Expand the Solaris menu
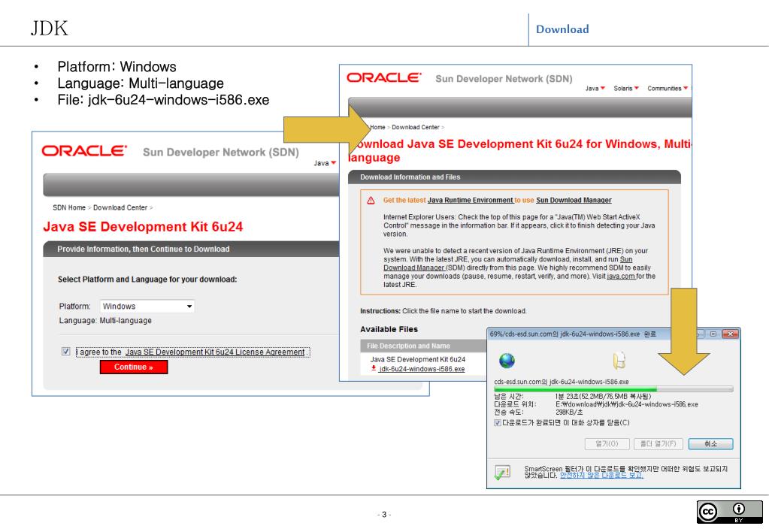This screenshot has width=769, height=532. 626,88
